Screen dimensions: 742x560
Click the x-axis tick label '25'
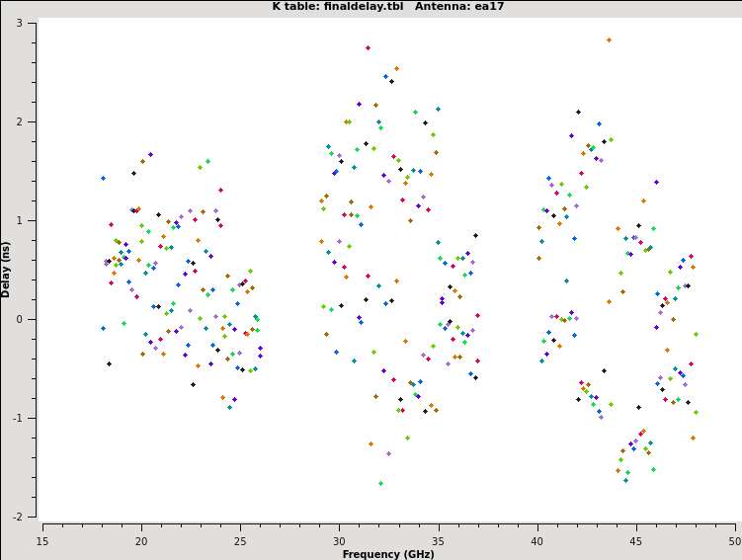tap(240, 541)
